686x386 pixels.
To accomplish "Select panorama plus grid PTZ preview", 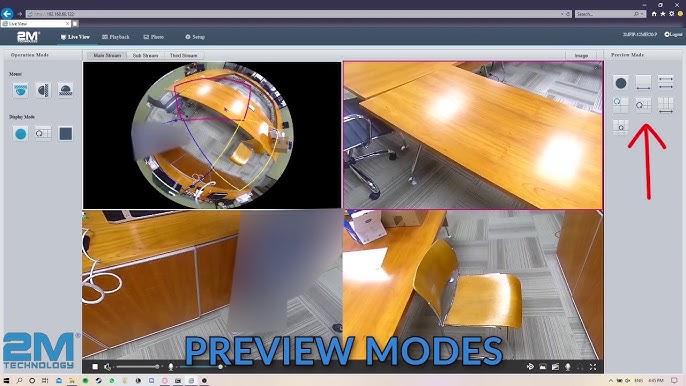I will click(665, 105).
